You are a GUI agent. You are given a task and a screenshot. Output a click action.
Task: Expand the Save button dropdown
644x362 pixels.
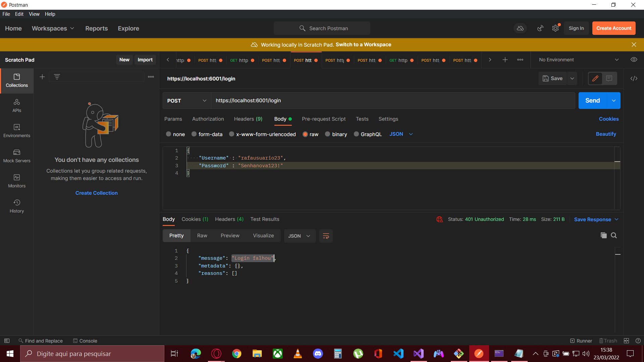(x=572, y=78)
